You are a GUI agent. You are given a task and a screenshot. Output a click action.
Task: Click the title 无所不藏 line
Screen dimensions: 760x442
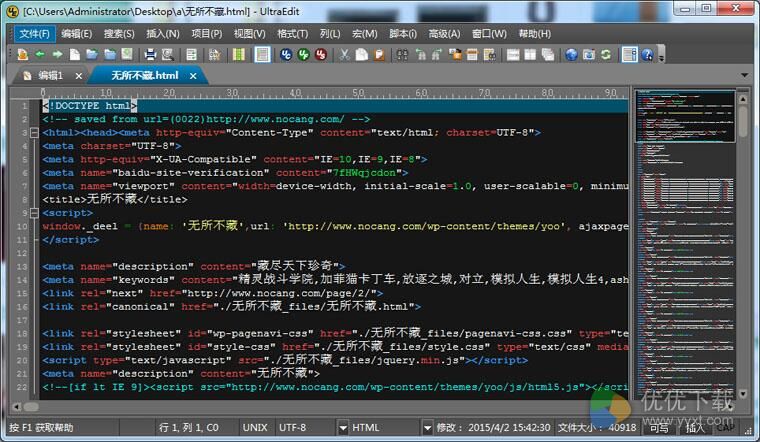114,199
